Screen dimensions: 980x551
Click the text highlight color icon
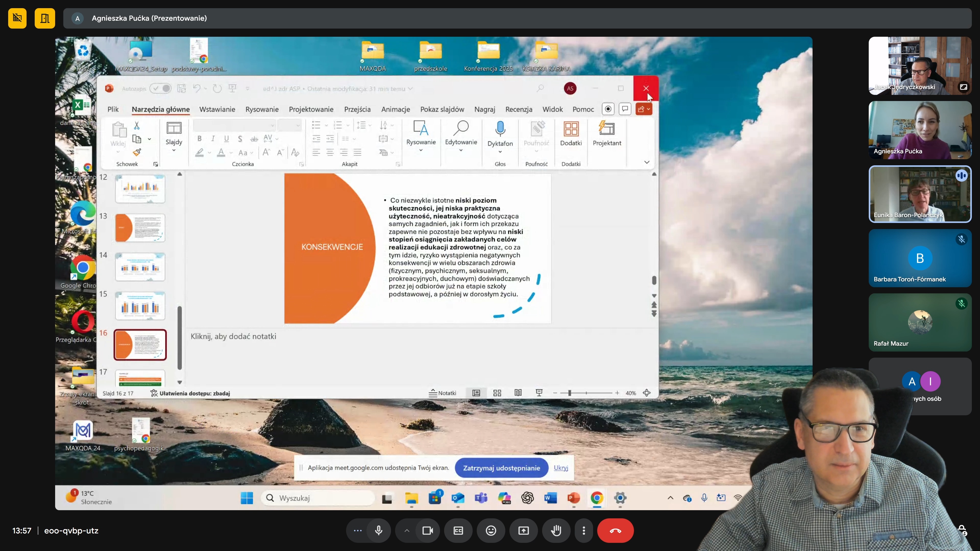point(199,153)
